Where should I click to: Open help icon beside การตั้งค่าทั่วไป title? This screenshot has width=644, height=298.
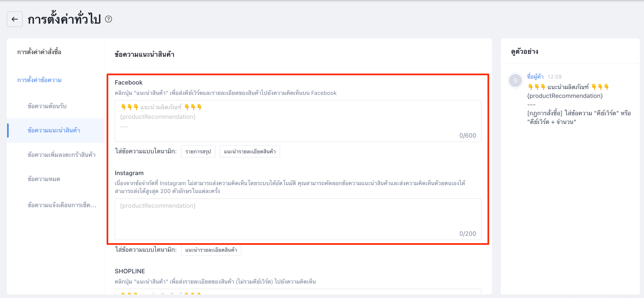109,19
